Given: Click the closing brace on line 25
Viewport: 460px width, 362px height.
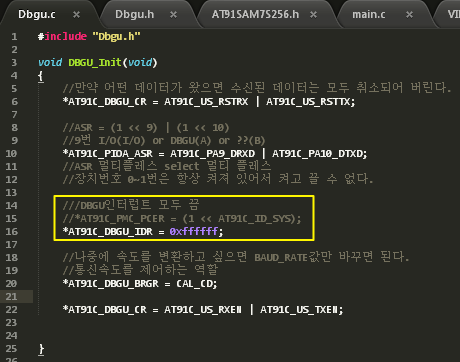Looking at the screenshot, I should (x=41, y=349).
